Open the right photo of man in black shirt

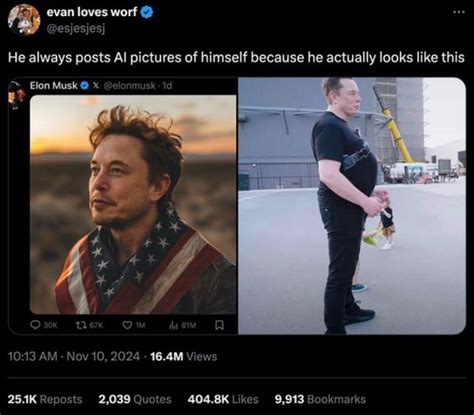point(352,206)
